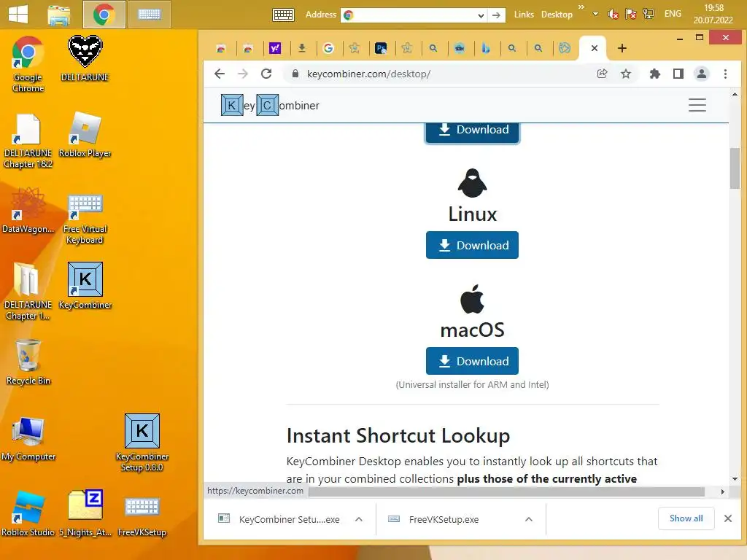
Task: Open the KeyCombiner hamburger menu
Action: 697,105
